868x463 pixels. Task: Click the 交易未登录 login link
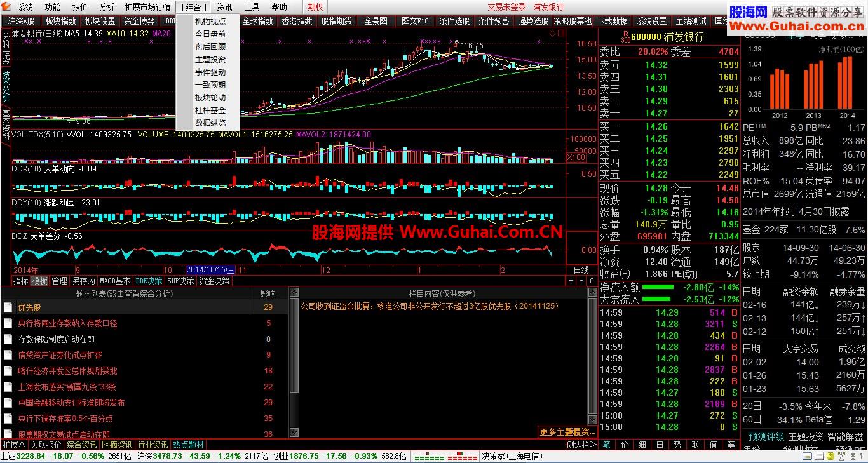tap(506, 7)
